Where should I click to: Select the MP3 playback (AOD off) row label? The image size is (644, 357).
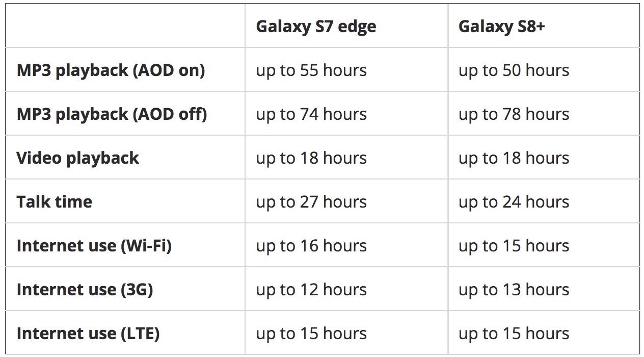tap(112, 114)
